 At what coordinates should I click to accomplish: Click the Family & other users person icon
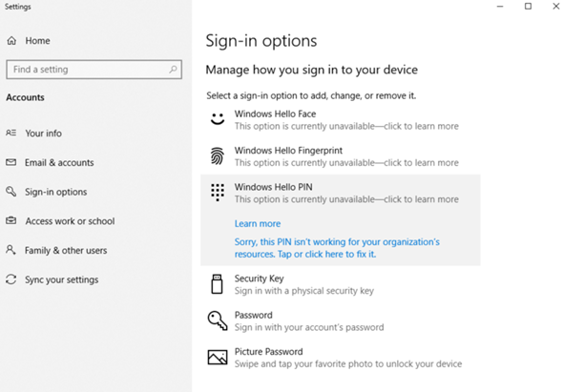(10, 250)
